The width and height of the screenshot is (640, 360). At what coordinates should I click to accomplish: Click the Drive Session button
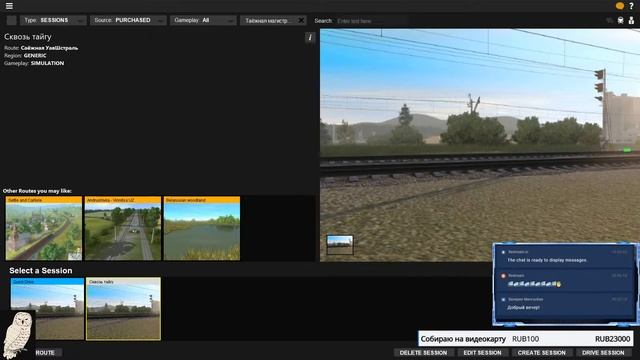click(x=603, y=353)
